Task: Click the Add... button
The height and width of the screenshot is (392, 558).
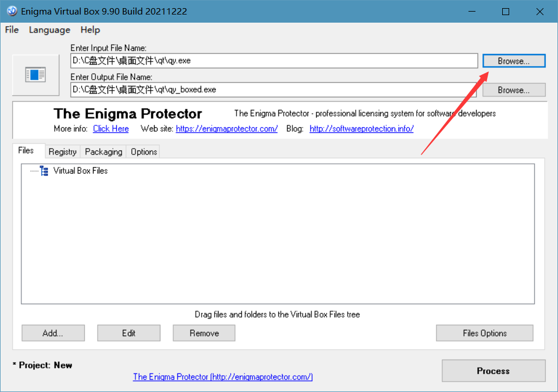Action: (x=53, y=333)
